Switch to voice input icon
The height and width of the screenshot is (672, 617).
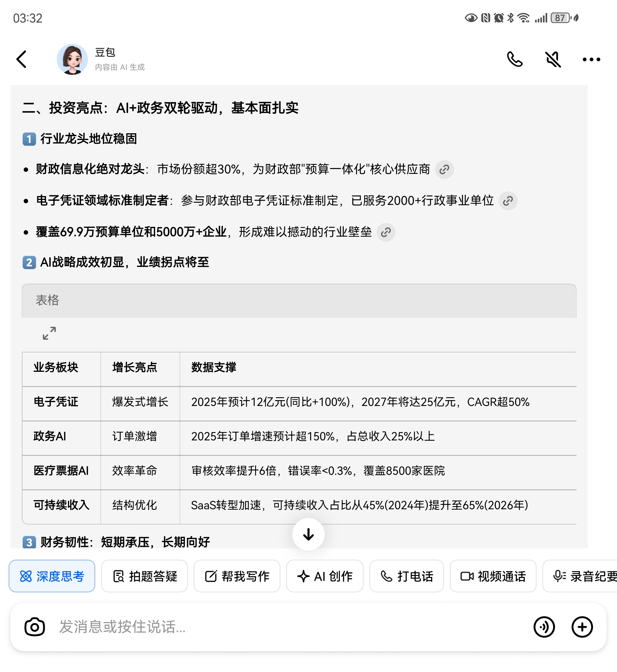click(x=544, y=627)
